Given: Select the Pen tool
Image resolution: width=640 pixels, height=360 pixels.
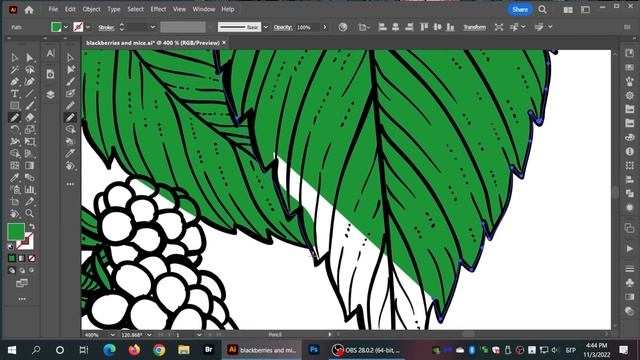Looking at the screenshot, I should (x=15, y=82).
